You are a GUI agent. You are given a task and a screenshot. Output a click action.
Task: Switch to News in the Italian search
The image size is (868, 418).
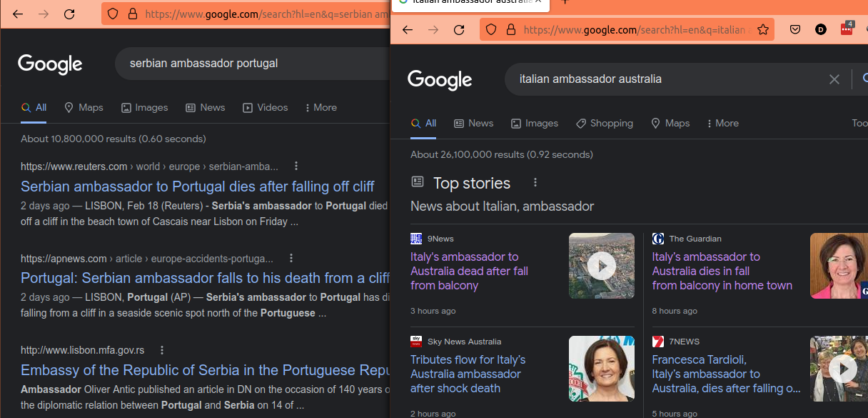point(474,123)
